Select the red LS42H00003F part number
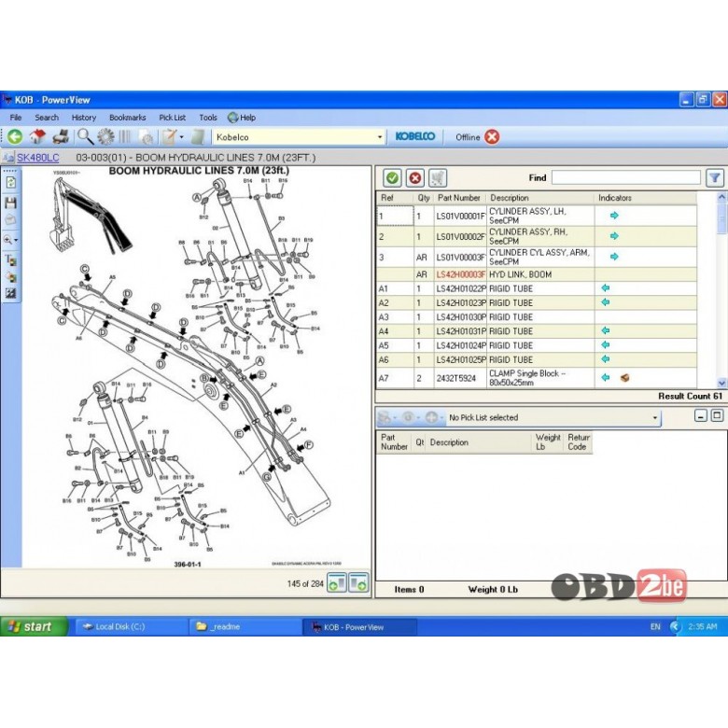 click(460, 274)
